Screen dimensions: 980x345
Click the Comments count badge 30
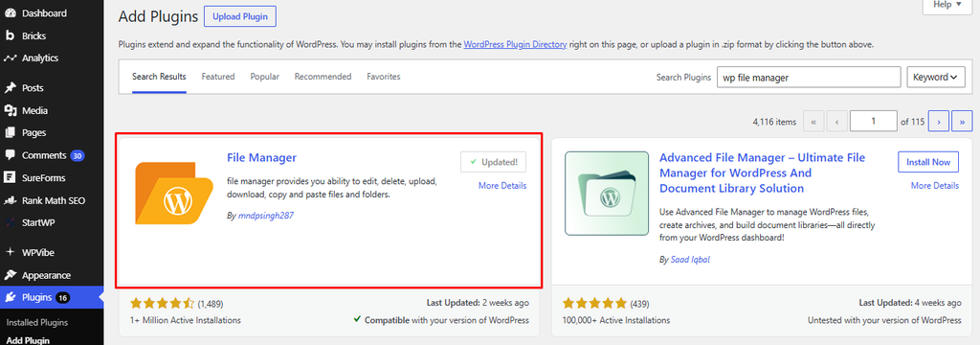(x=77, y=155)
